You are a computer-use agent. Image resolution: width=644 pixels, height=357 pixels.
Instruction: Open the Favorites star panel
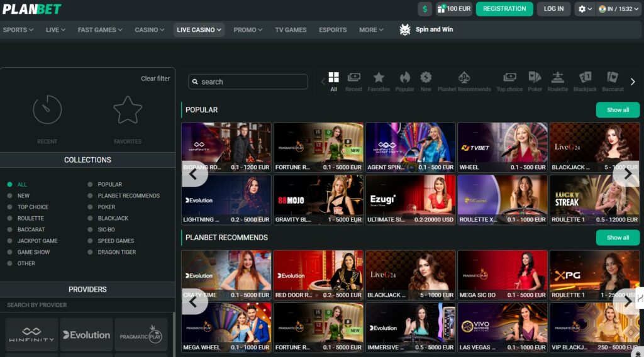(x=128, y=119)
